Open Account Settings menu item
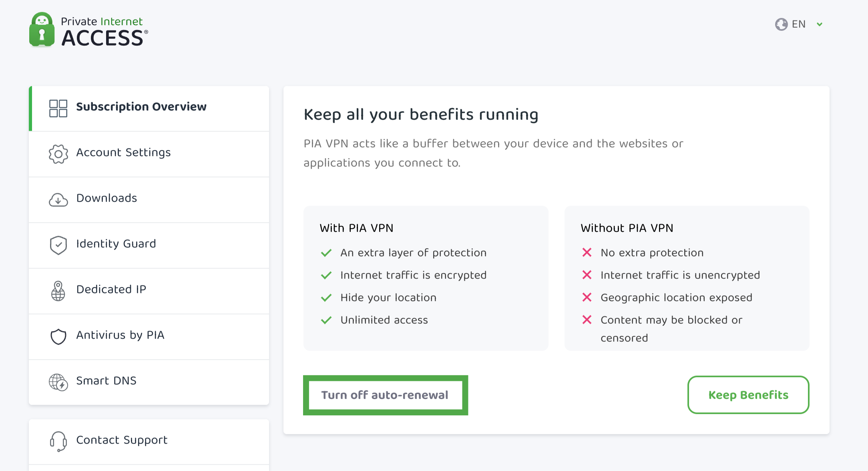 coord(149,154)
